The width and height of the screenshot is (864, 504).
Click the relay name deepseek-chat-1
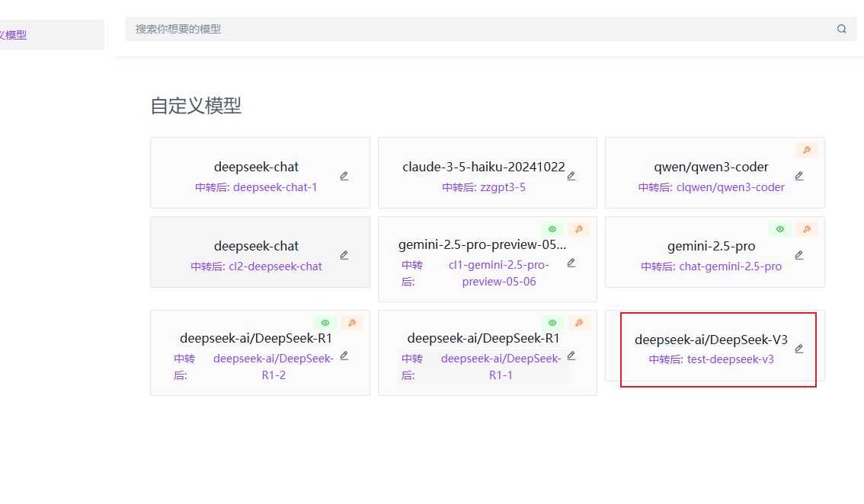click(x=275, y=187)
